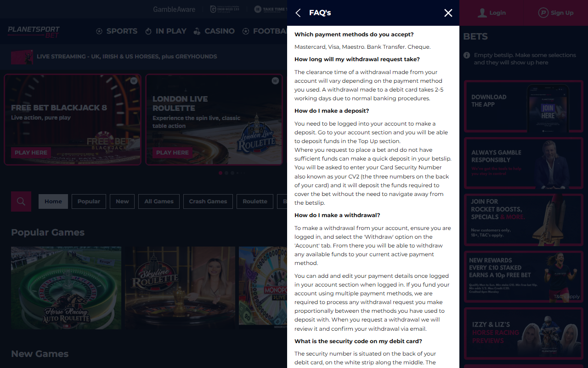Click the London Live Roulette logo
588x368 pixels.
(x=256, y=134)
